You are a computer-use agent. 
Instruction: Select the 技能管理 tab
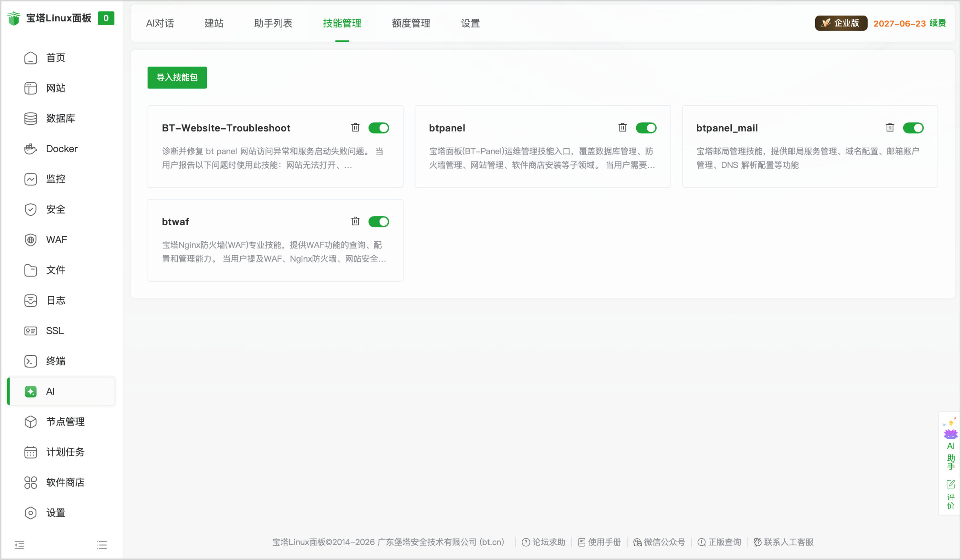pyautogui.click(x=342, y=23)
